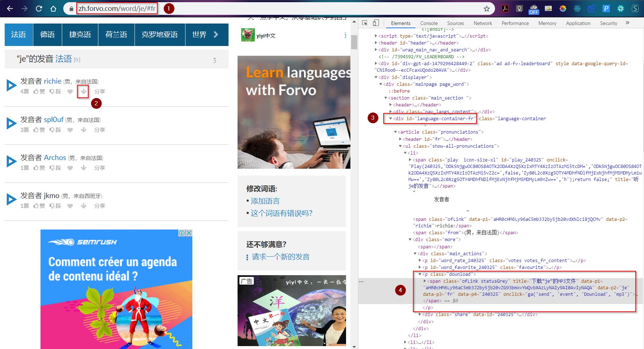The image size is (644, 349).
Task: Bookmark this page with the star icon
Action: [487, 9]
